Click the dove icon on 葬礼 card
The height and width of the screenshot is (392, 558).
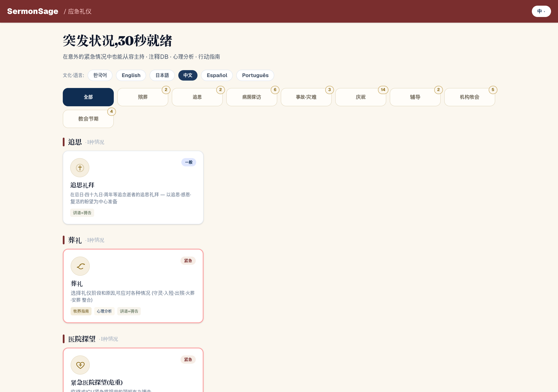click(x=80, y=266)
